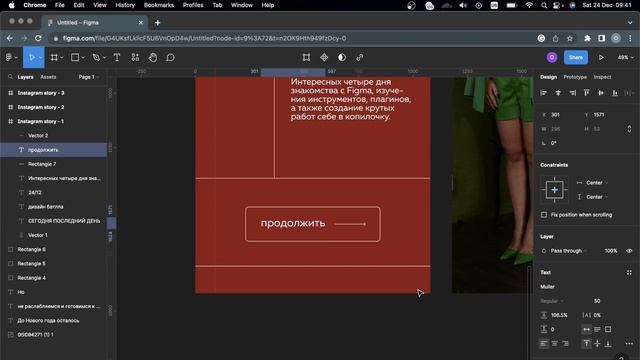The width and height of the screenshot is (640, 360).
Task: Select the Frame tool
Action: 54,58
